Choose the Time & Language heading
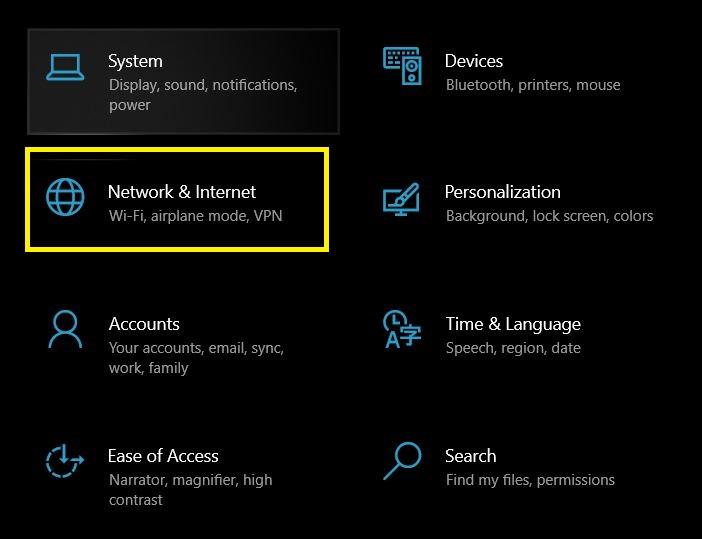702x539 pixels. pyautogui.click(x=513, y=324)
